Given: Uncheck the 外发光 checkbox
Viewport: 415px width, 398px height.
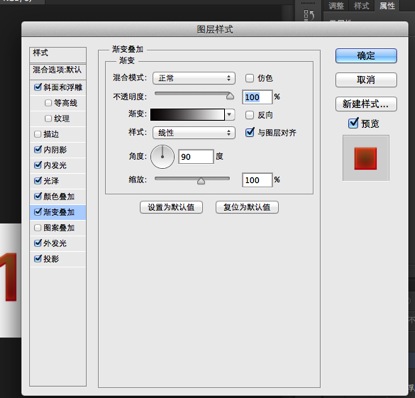Looking at the screenshot, I should pos(38,243).
